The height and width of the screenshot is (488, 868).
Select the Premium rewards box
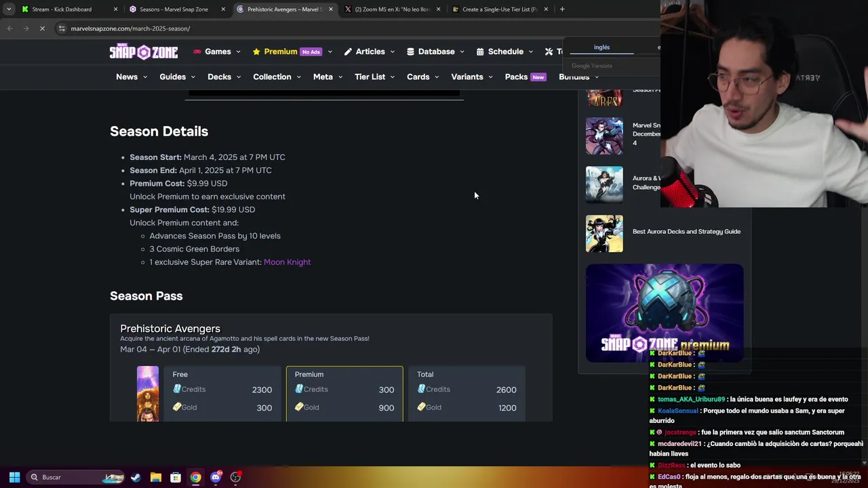(344, 394)
